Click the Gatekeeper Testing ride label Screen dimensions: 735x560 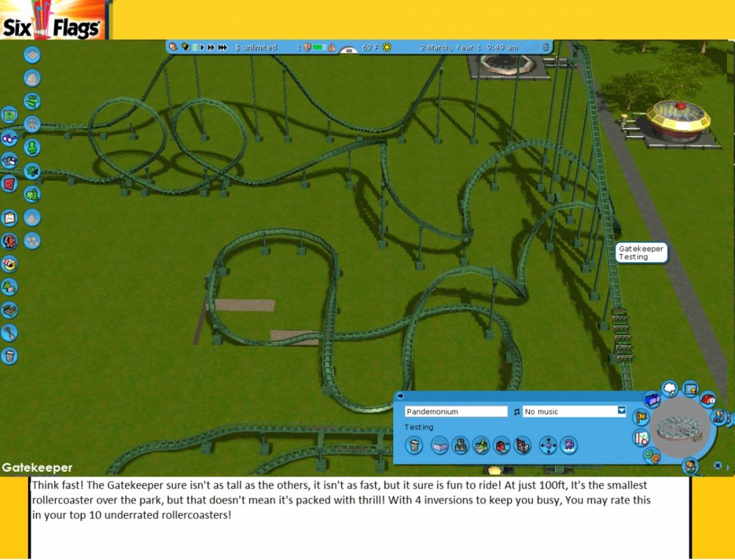click(640, 253)
